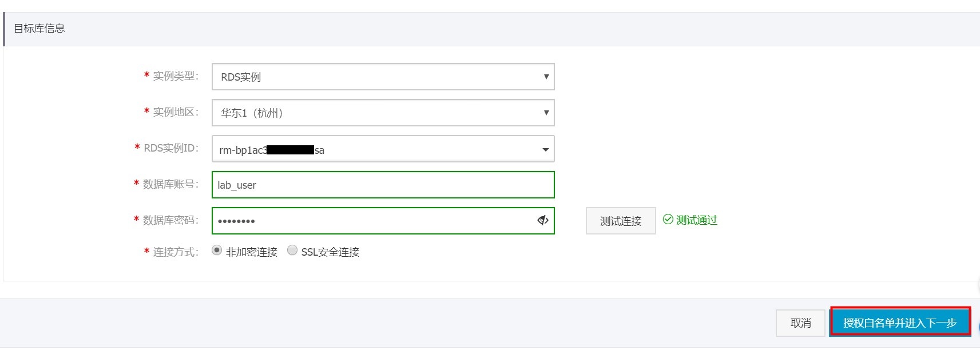Click the 数据库账号 field label

coord(170,184)
